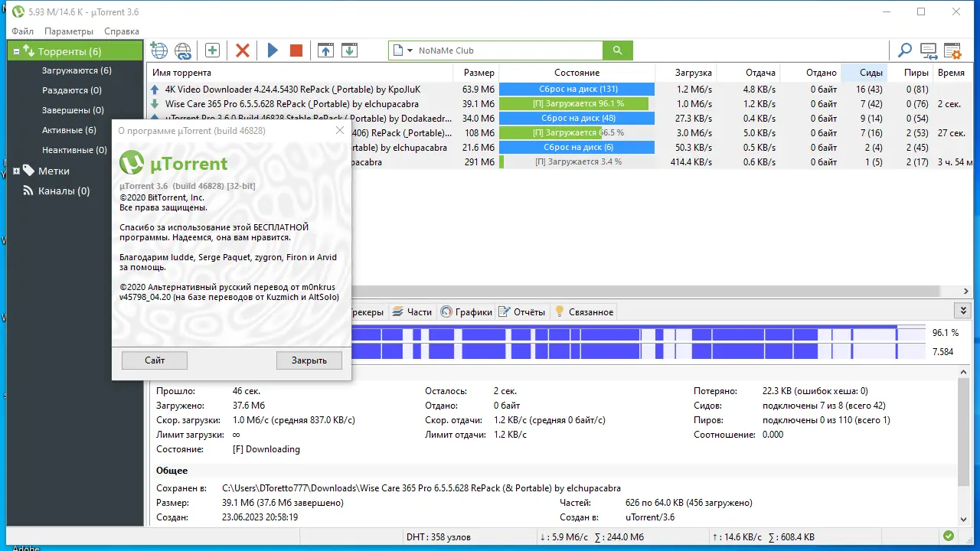Click the Move up queue icon
Image resolution: width=980 pixels, height=551 pixels.
325,51
